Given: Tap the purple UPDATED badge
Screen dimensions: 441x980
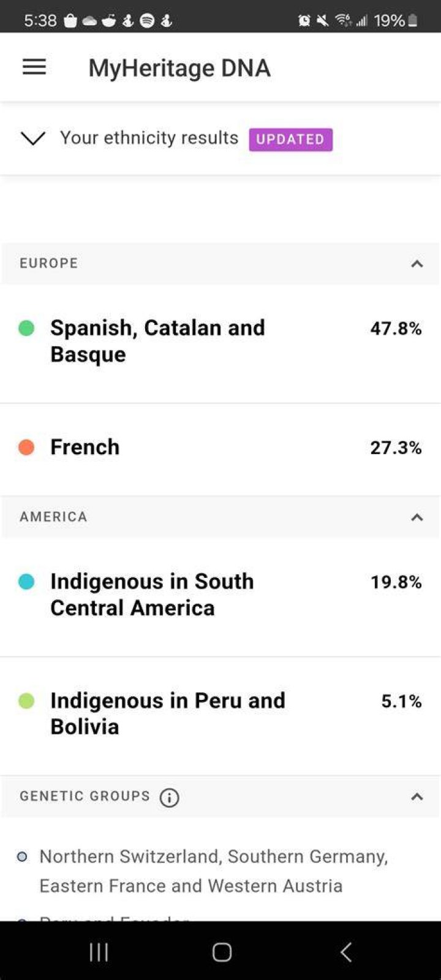Looking at the screenshot, I should click(x=290, y=139).
